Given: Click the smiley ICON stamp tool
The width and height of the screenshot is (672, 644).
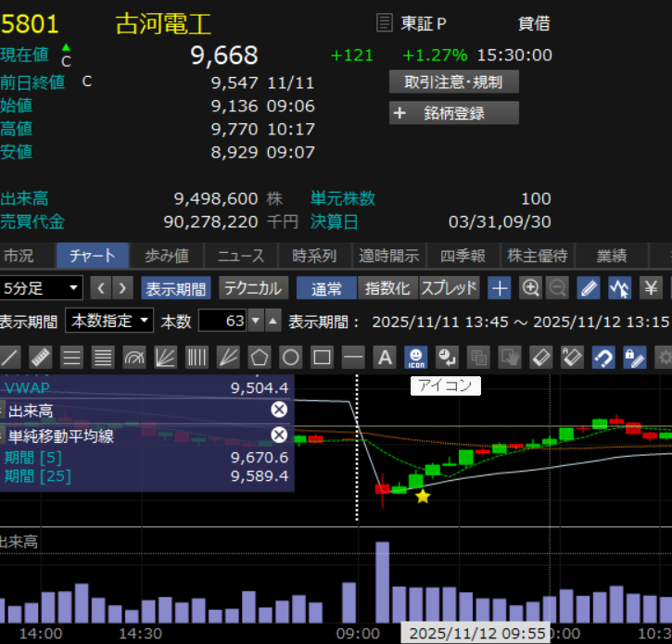Looking at the screenshot, I should coord(416,357).
